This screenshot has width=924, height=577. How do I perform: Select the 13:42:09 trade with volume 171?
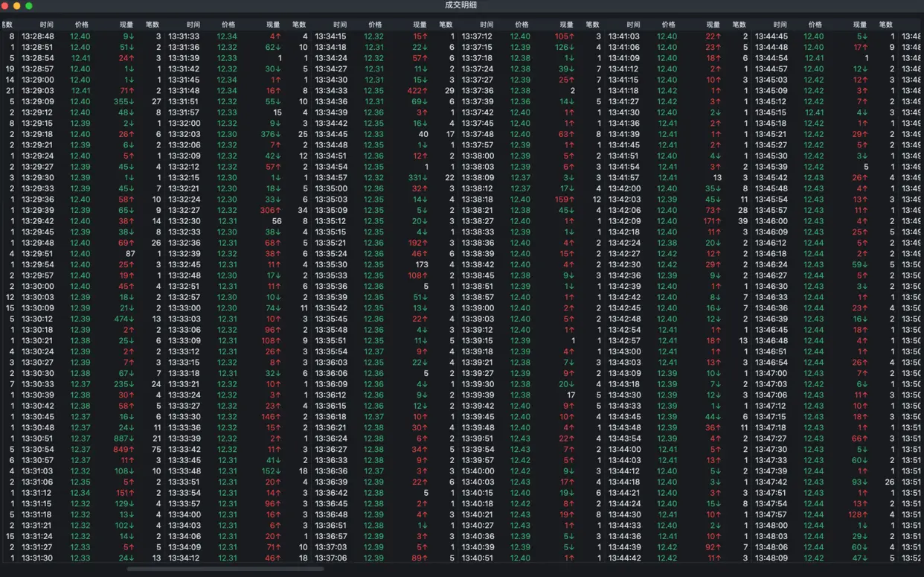pyautogui.click(x=677, y=221)
